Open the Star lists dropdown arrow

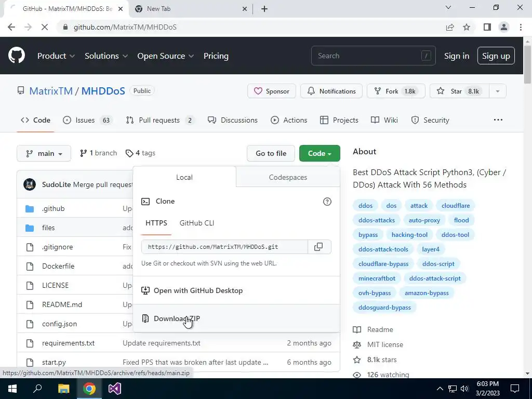497,91
